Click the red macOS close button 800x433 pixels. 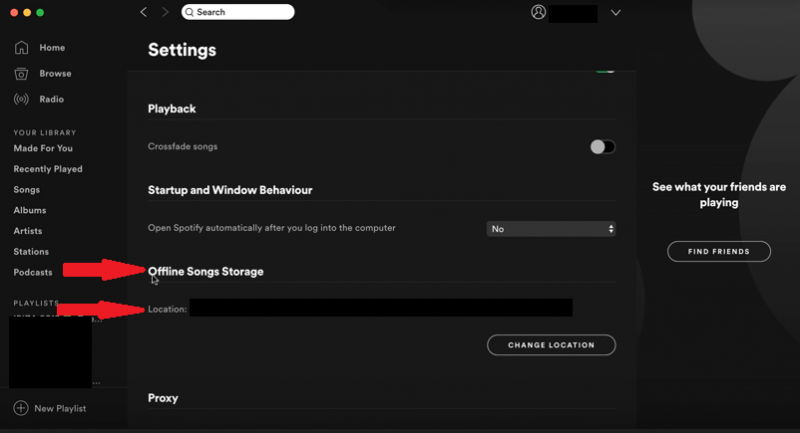14,13
